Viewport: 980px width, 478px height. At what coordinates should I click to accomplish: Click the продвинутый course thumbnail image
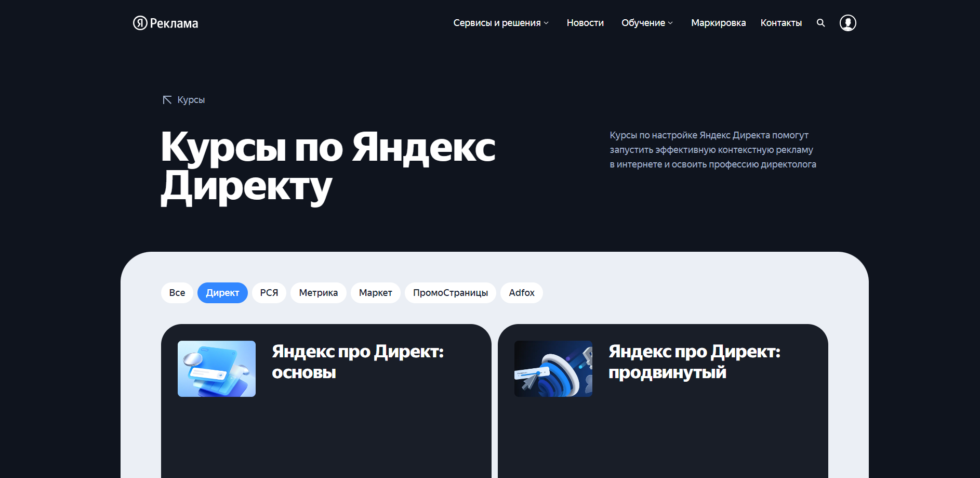coord(553,369)
